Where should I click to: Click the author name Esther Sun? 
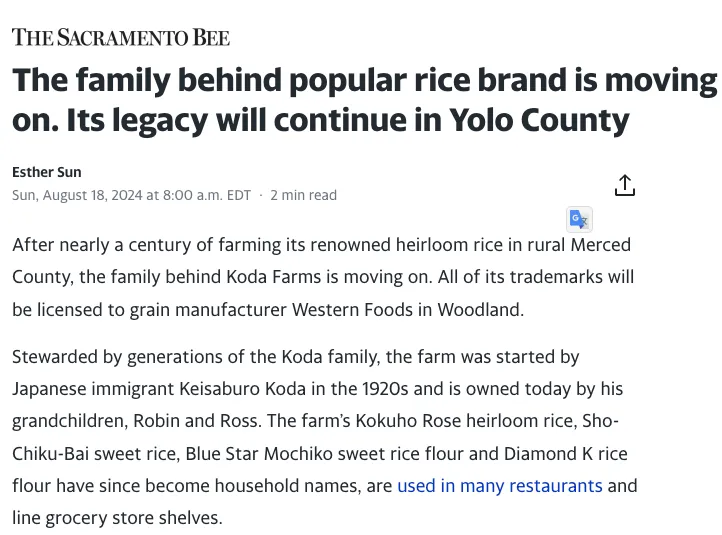coord(47,172)
